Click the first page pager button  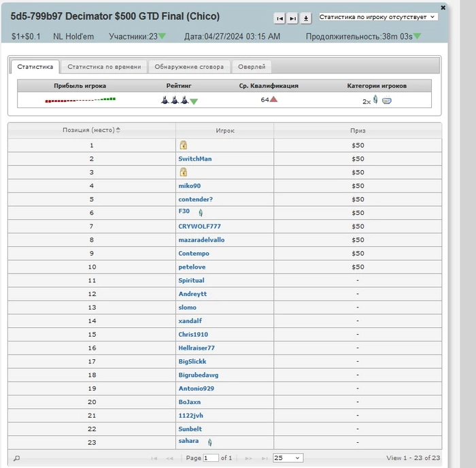154,458
